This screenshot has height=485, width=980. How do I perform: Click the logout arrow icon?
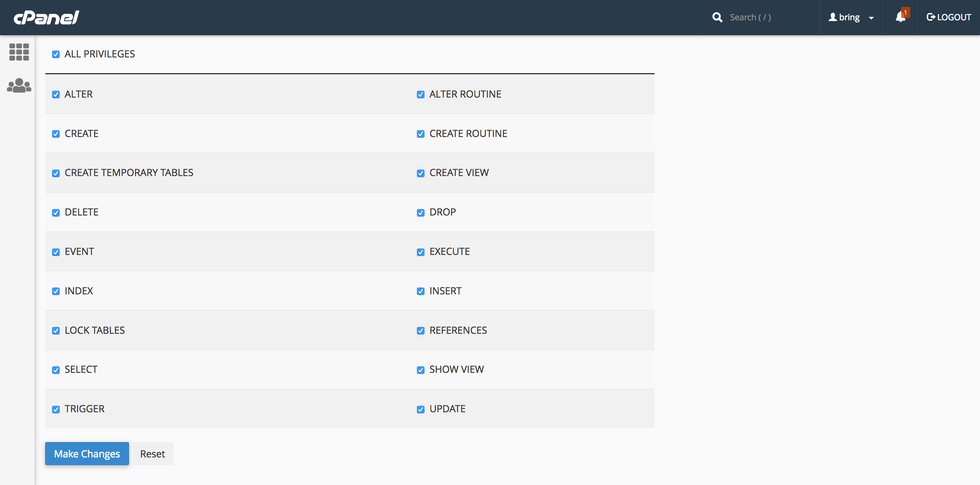tap(931, 17)
